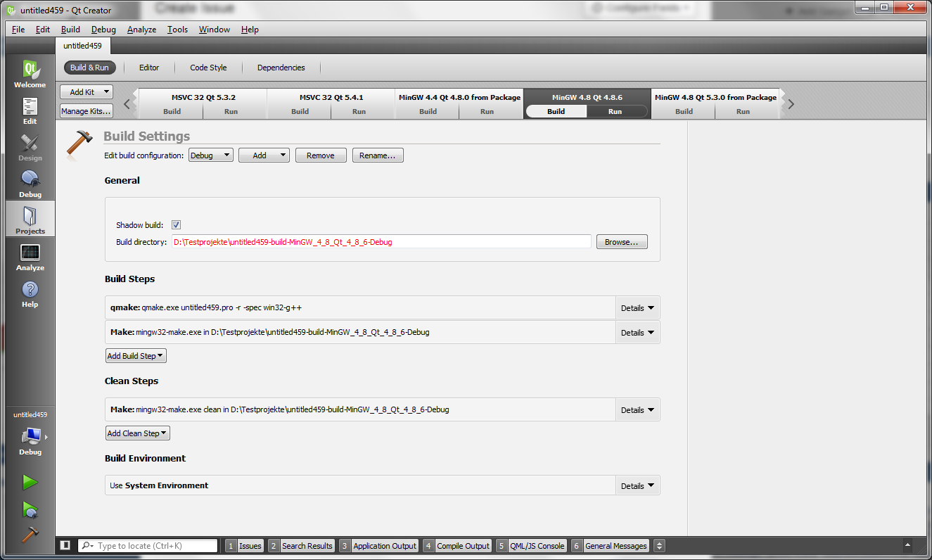Image resolution: width=932 pixels, height=560 pixels.
Task: Switch to Edit mode icon
Action: pyautogui.click(x=30, y=110)
